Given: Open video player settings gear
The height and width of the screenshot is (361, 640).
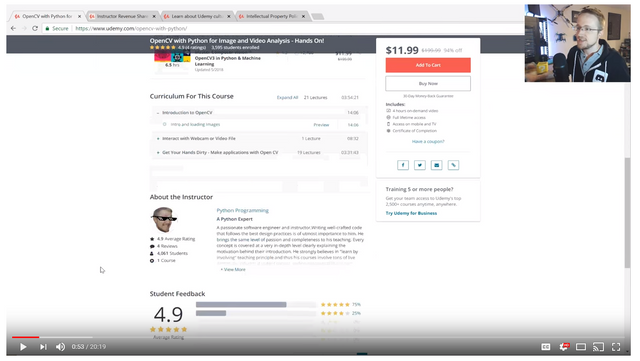Looking at the screenshot, I should coord(564,347).
